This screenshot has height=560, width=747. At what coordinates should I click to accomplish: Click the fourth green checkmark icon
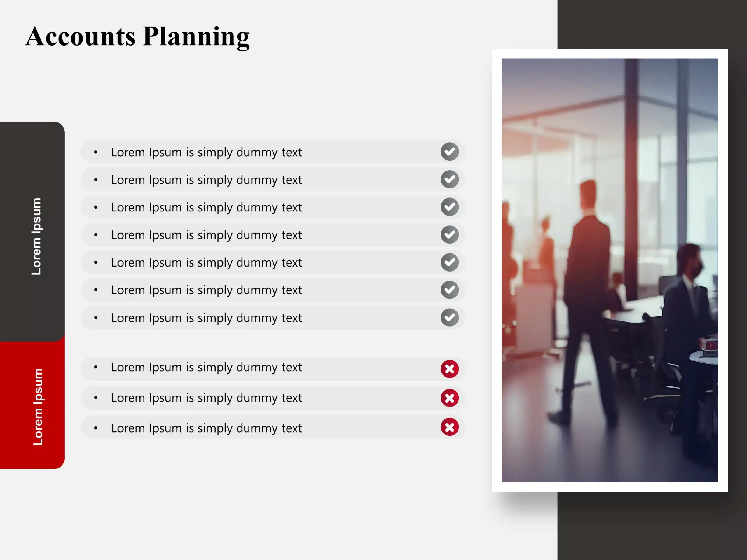click(x=449, y=234)
